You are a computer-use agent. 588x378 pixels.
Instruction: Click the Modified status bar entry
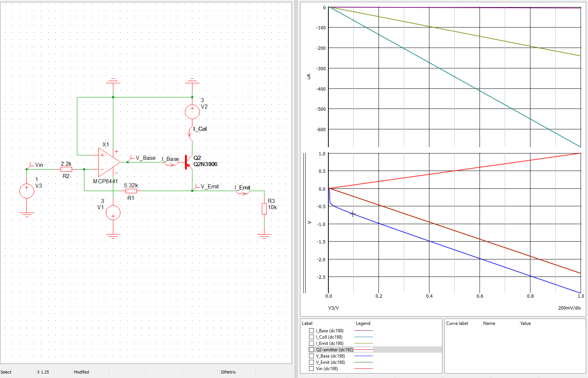pos(81,372)
